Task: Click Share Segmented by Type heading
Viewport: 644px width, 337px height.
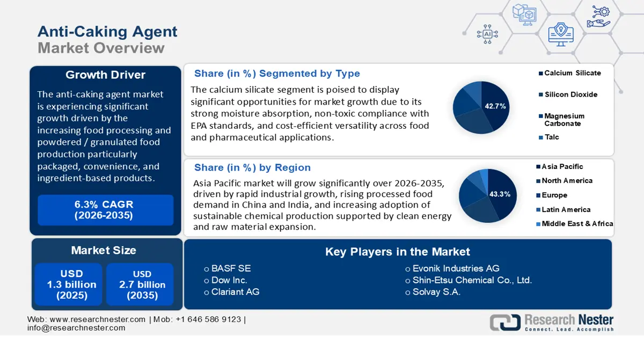Action: pos(277,74)
